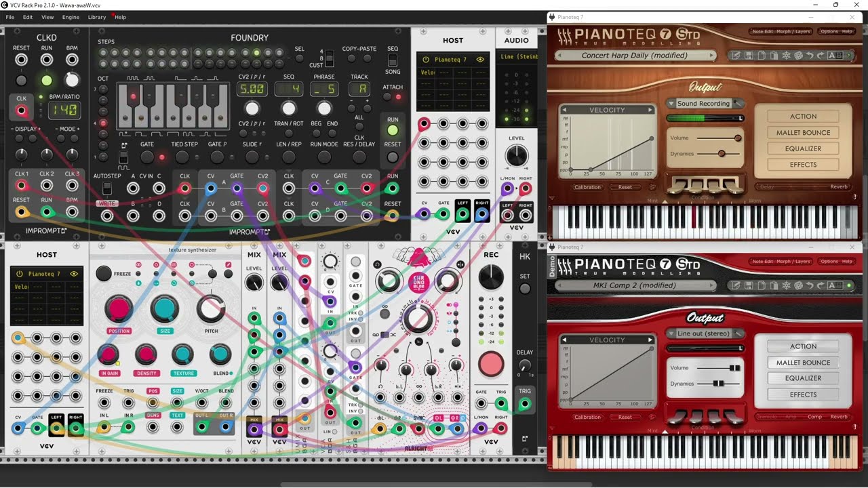Click the LEVEL knob on AUDIO module
This screenshot has width=868, height=488.
[517, 157]
